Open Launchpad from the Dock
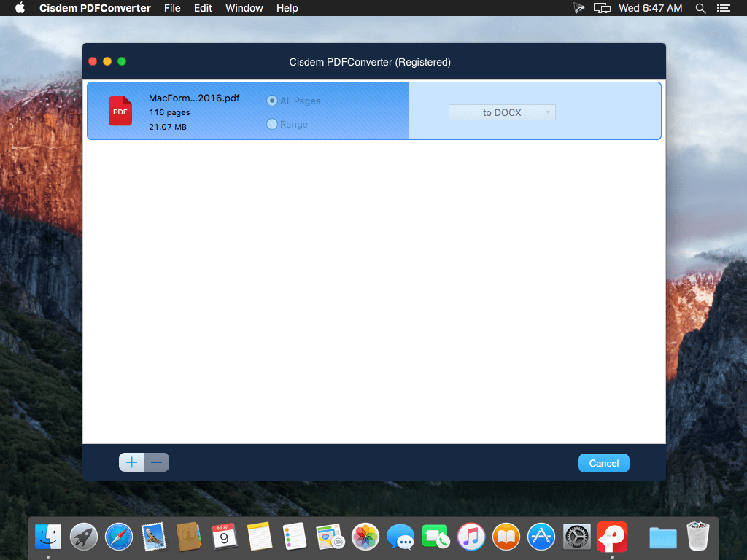The width and height of the screenshot is (747, 560). (x=83, y=537)
